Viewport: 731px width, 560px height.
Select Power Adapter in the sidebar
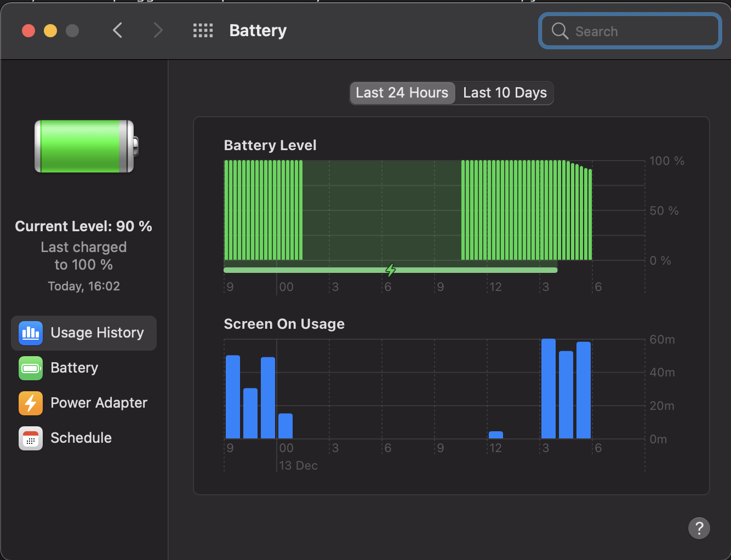click(x=99, y=403)
